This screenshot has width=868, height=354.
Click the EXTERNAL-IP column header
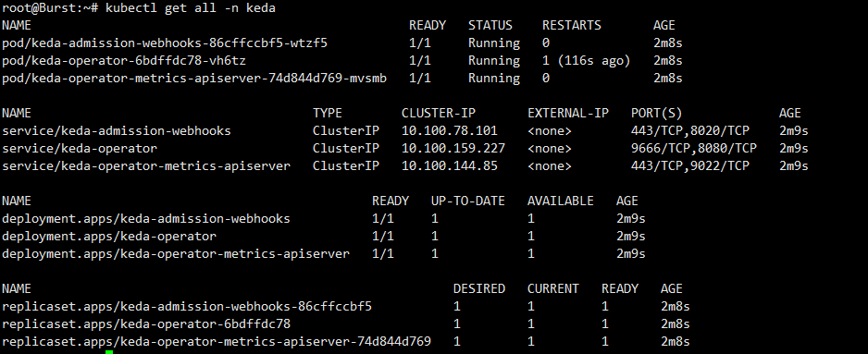point(568,114)
